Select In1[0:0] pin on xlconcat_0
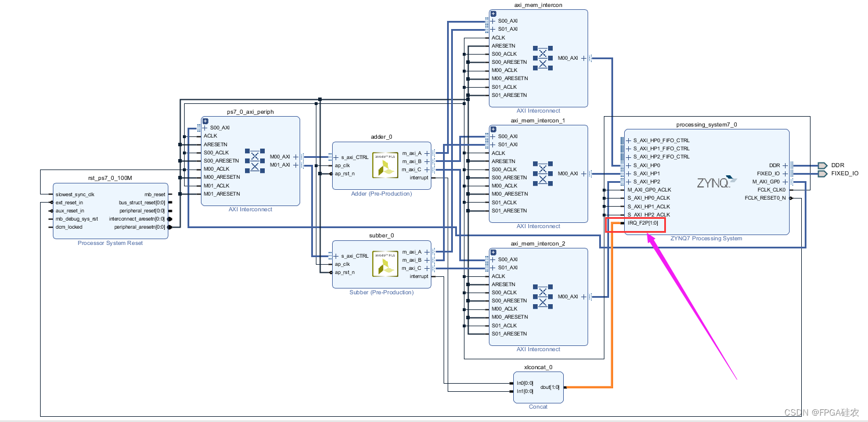The width and height of the screenshot is (868, 422). [525, 391]
